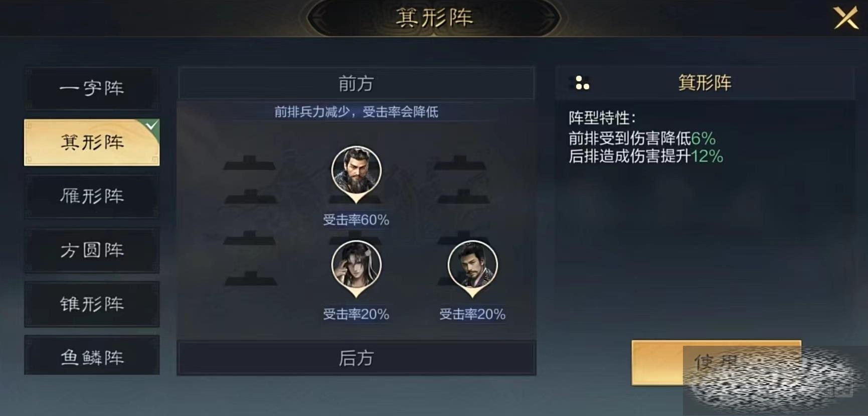This screenshot has width=868, height=416.
Task: Click the 前方 header bar
Action: pos(356,83)
